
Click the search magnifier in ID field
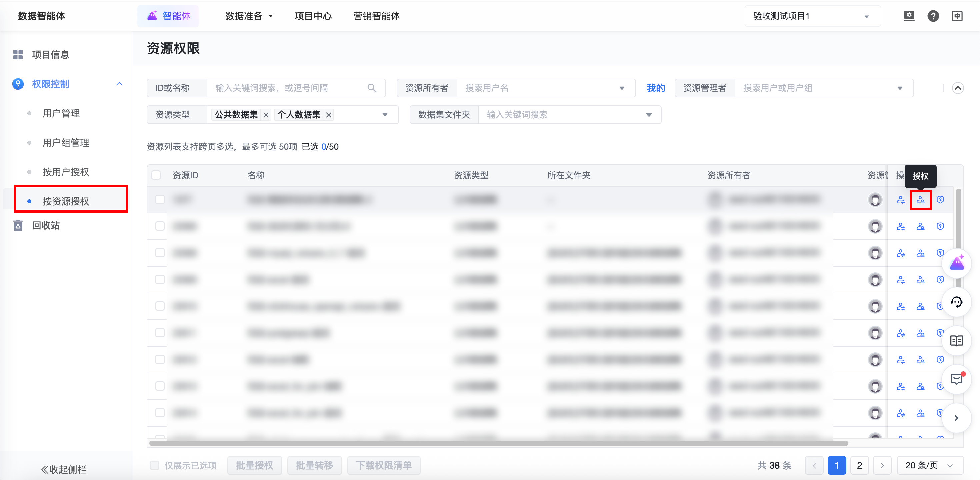(x=372, y=88)
